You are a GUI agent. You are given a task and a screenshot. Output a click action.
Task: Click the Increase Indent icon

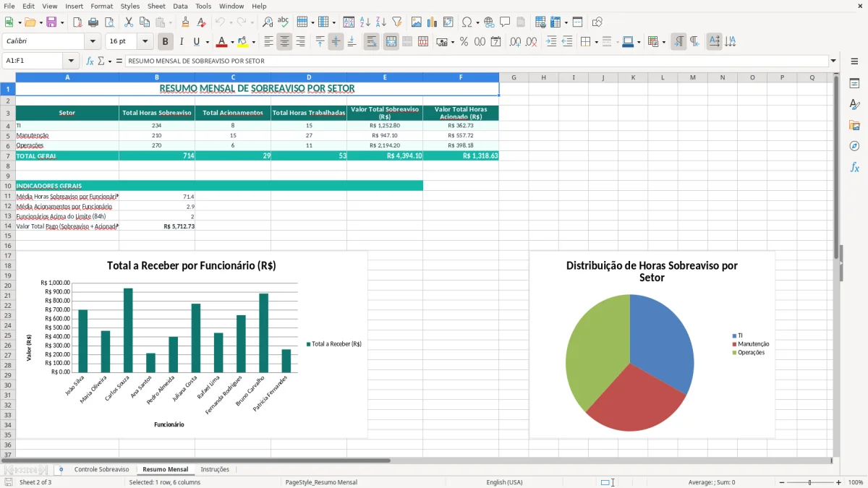tap(551, 42)
